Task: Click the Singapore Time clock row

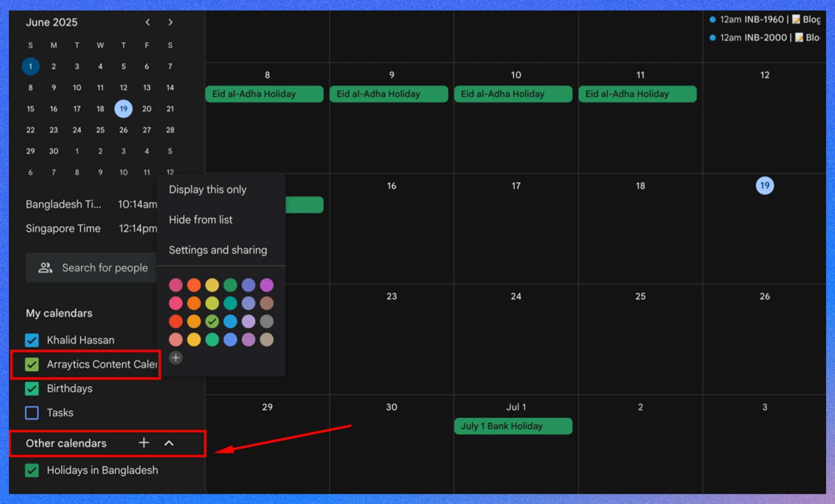Action: pos(91,229)
